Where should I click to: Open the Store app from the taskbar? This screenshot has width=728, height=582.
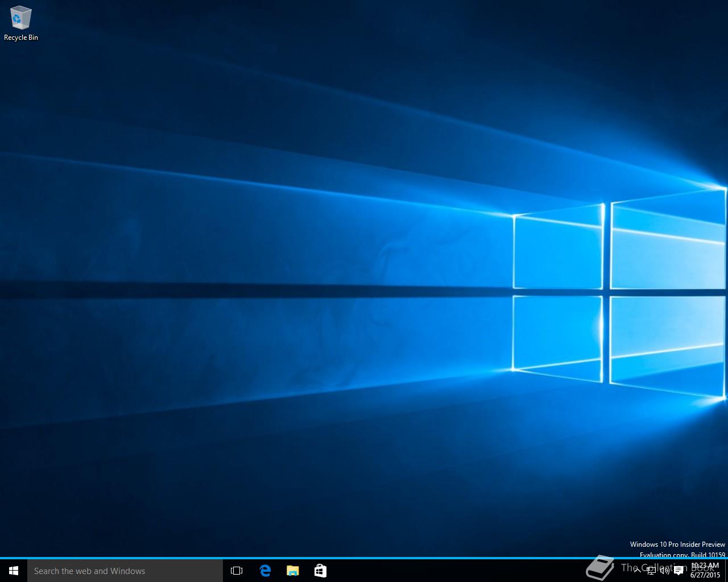(320, 571)
